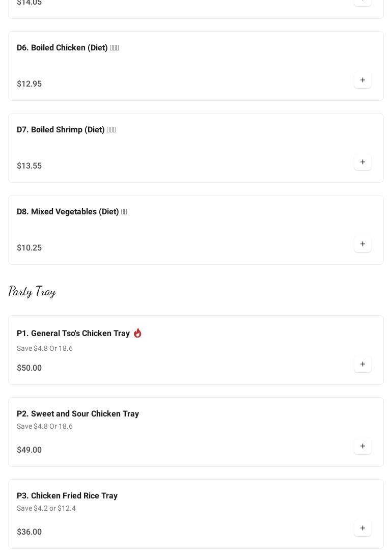
Task: Click plus button on the $14.05 item
Action: pyautogui.click(x=362, y=2)
